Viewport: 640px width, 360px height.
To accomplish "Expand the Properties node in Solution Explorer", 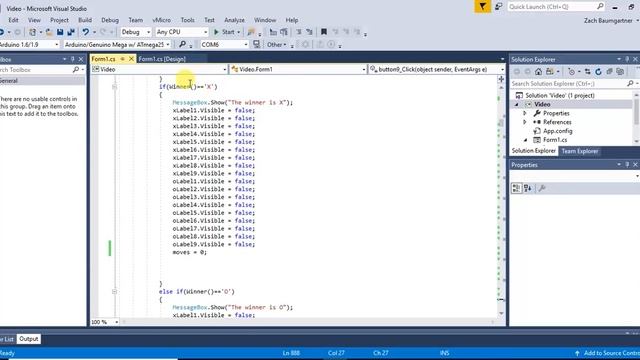I will (525, 113).
